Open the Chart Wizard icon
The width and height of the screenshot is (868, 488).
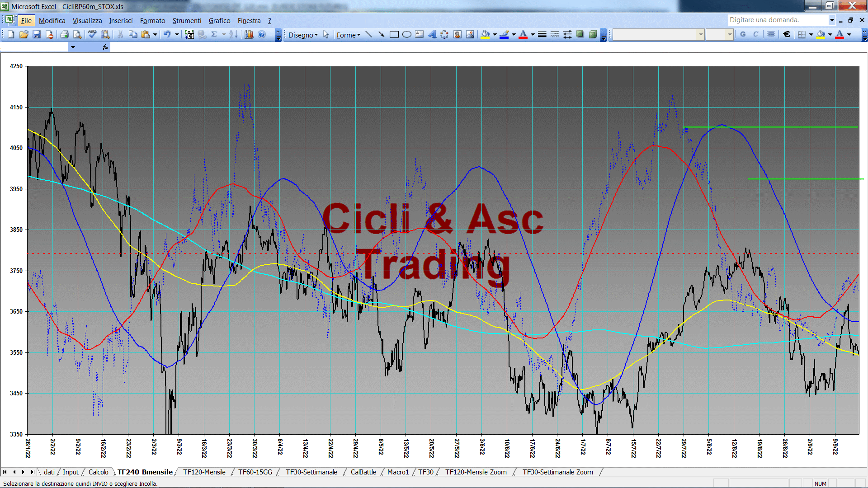coord(249,34)
